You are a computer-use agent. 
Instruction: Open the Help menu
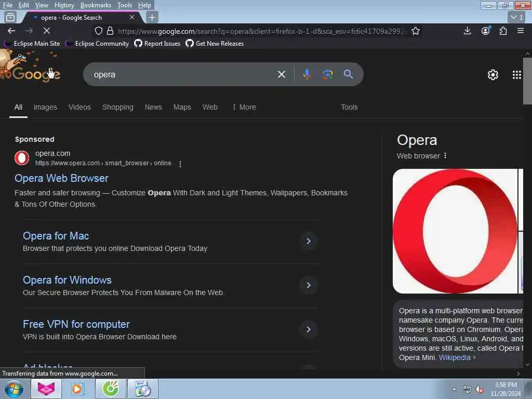(144, 5)
